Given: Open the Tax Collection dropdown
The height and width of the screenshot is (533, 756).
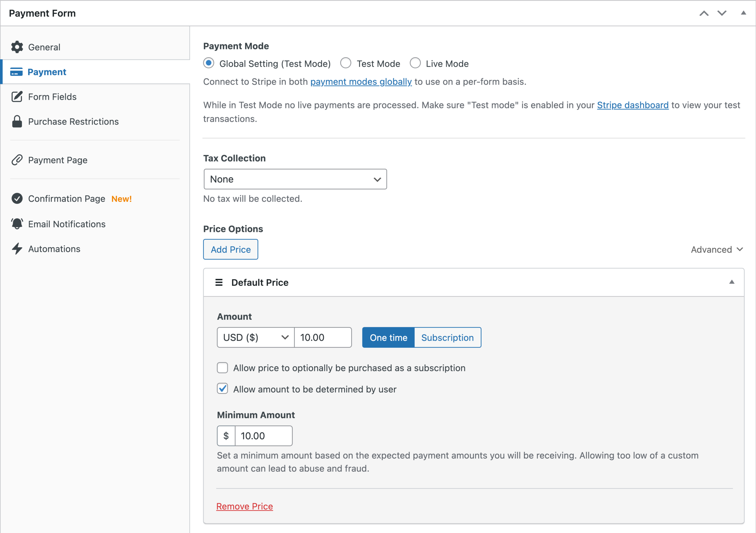Looking at the screenshot, I should pyautogui.click(x=295, y=179).
